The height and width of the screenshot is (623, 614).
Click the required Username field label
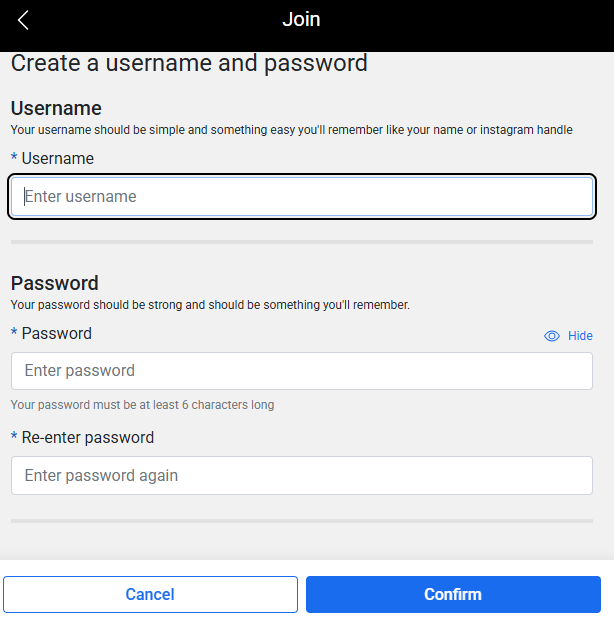click(x=57, y=159)
